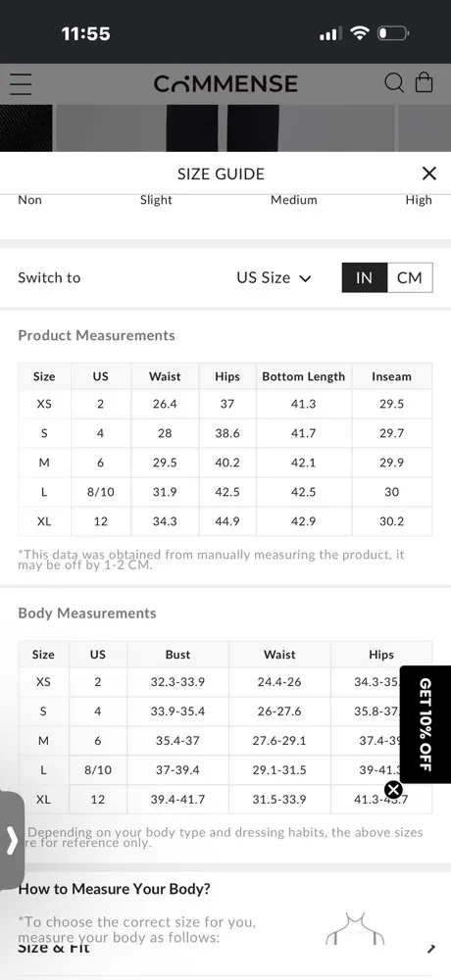Tap the GET 10% OFF promo tab

coord(426,724)
